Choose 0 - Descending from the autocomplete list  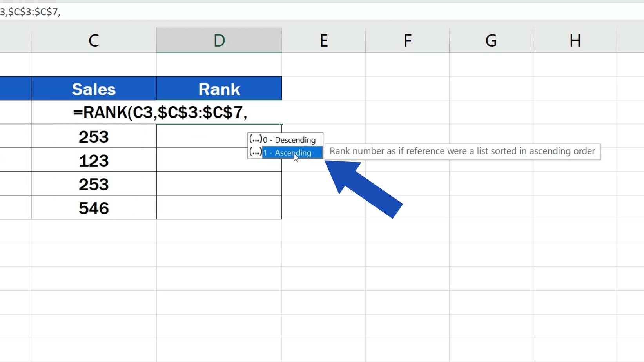click(290, 139)
